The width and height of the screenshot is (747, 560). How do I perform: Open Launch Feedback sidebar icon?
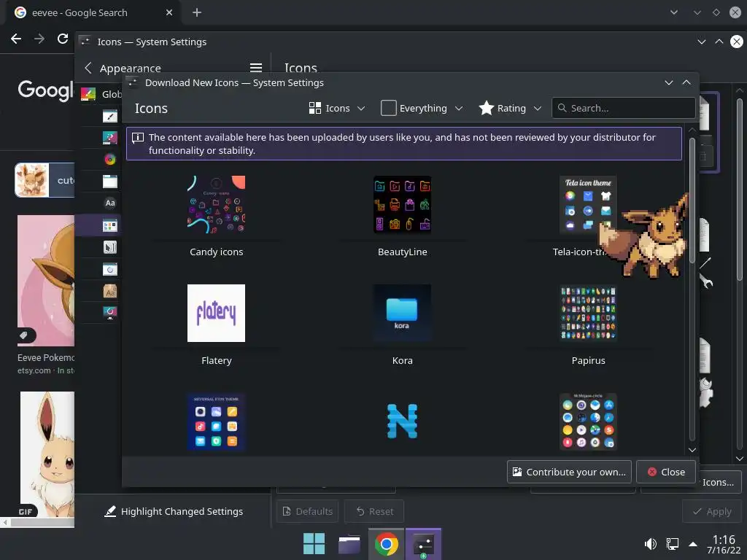click(x=110, y=270)
